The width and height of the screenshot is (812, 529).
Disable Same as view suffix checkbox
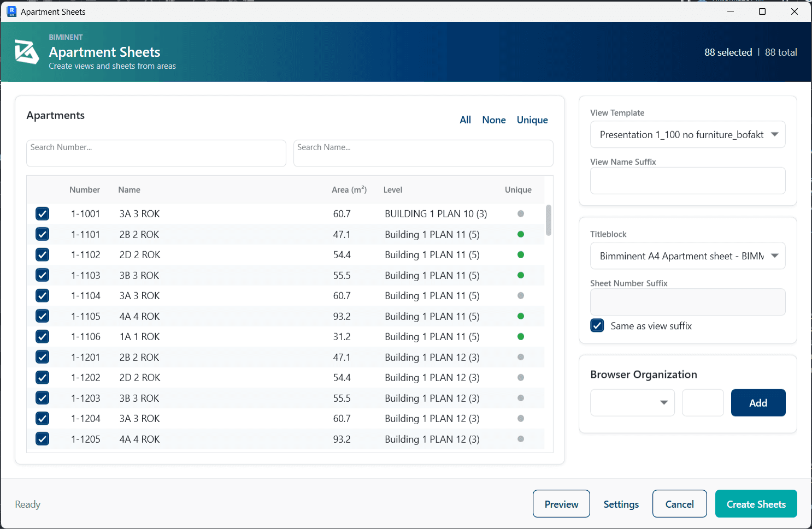597,326
